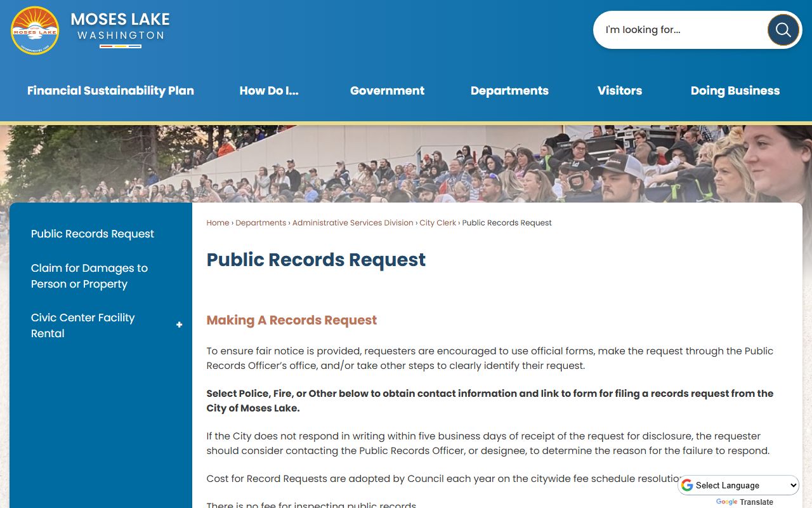This screenshot has height=508, width=812.
Task: Click the search magnifier button
Action: (x=783, y=30)
